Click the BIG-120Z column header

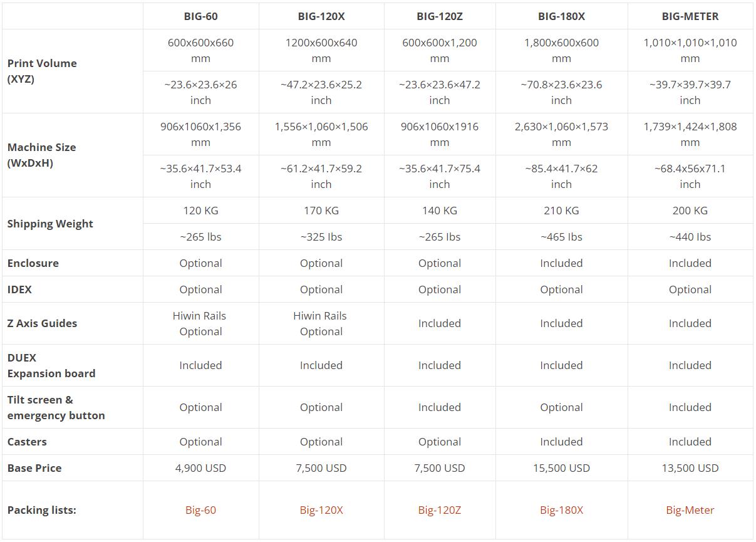pos(440,16)
